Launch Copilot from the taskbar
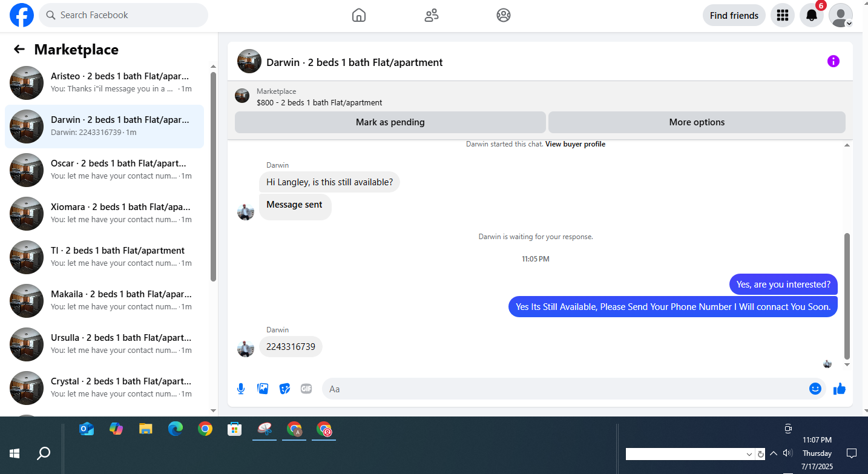This screenshot has width=868, height=474. (x=116, y=429)
